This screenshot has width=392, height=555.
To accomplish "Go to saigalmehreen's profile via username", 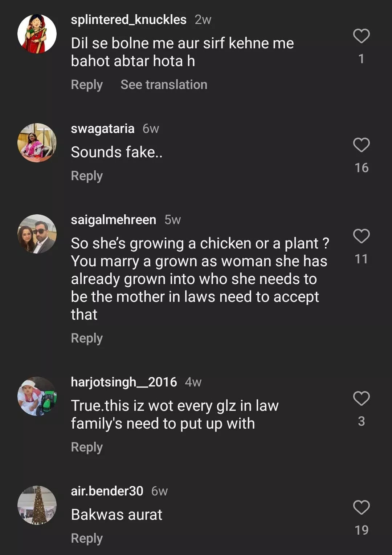I will coord(113,220).
